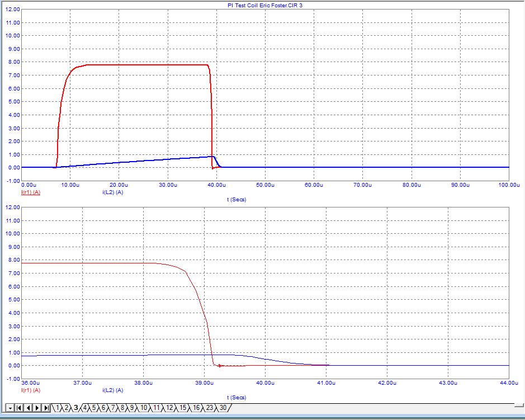Screen dimensions: 525x420
Task: Select page tab 4
Action: tap(85, 408)
